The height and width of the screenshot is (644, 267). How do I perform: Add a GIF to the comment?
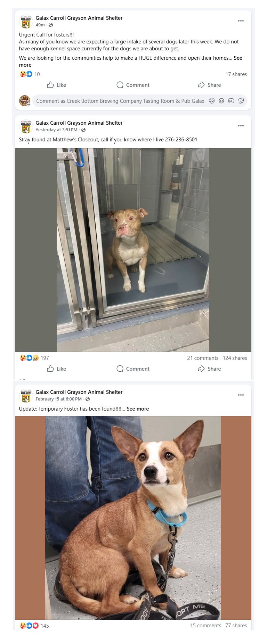231,101
